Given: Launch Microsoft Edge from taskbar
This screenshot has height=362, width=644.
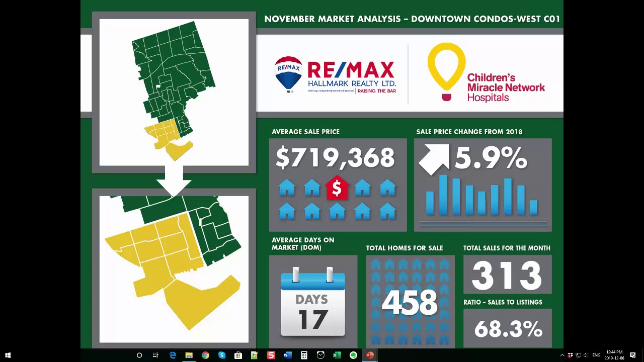Looking at the screenshot, I should click(173, 355).
